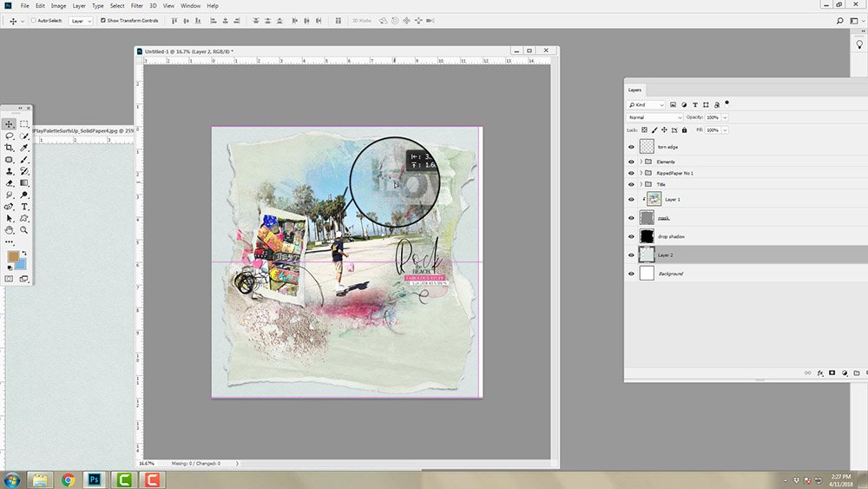This screenshot has height=489, width=868.
Task: Lock transparent pixels in Layers panel
Action: [644, 130]
